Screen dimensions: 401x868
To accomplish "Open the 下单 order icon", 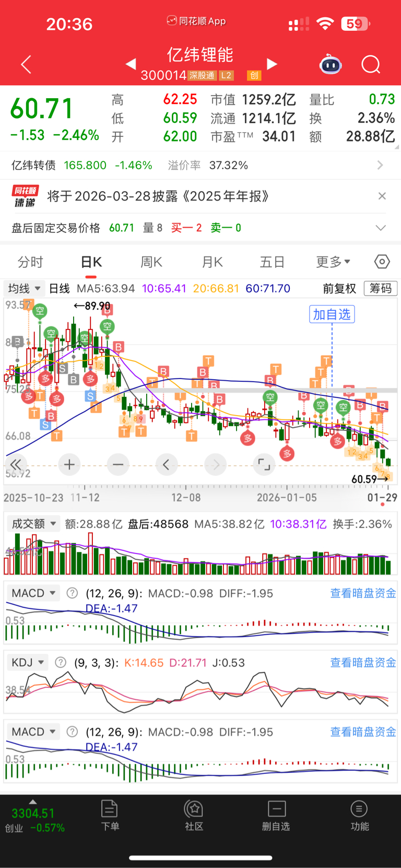I will pyautogui.click(x=110, y=815).
